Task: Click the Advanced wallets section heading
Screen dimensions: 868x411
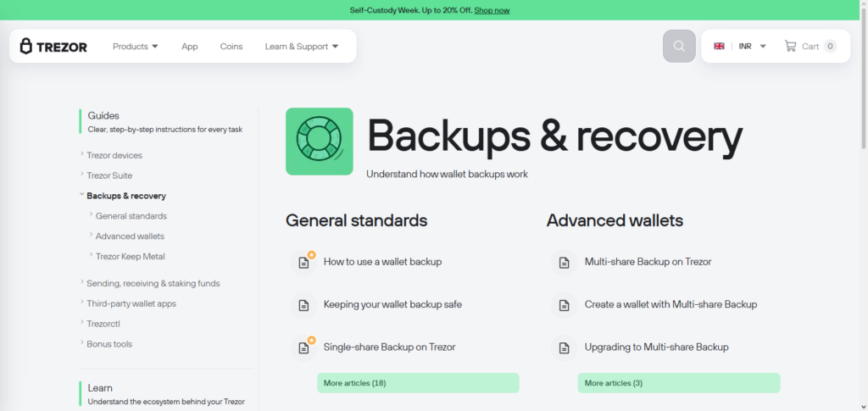Action: [615, 220]
